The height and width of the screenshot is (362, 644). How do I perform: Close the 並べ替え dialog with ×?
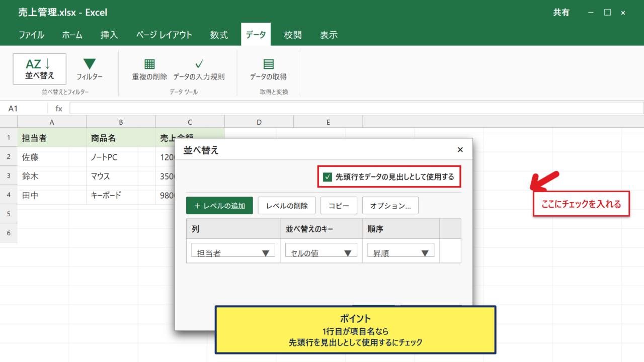coord(460,150)
